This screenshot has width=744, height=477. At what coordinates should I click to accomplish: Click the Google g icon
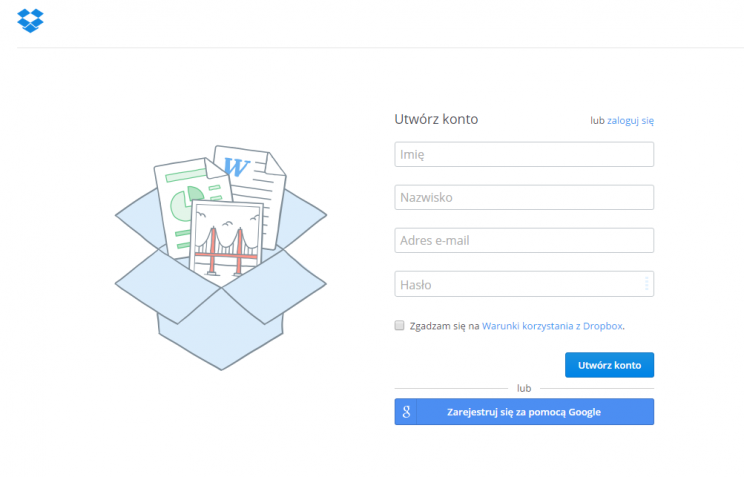pyautogui.click(x=406, y=412)
